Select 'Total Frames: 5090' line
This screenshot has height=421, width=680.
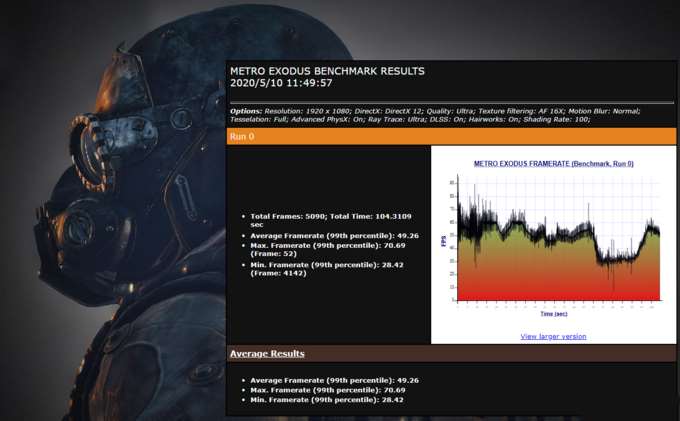[x=331, y=220]
